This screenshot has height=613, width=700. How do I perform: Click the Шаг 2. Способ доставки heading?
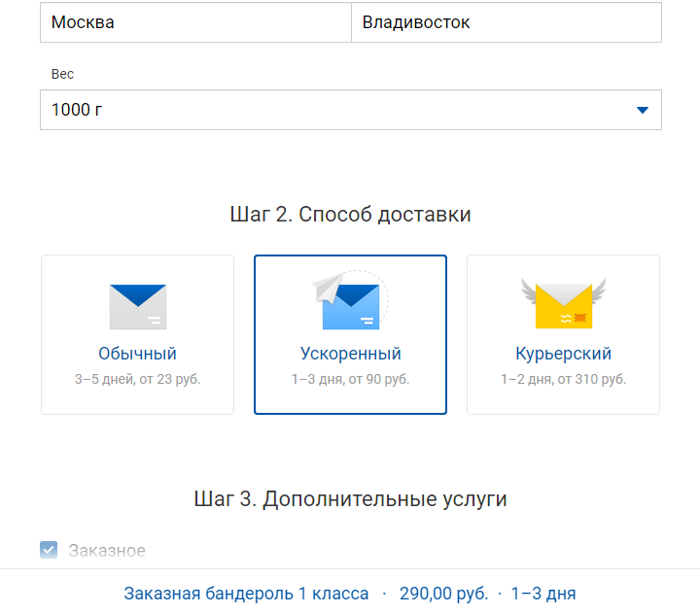(350, 215)
